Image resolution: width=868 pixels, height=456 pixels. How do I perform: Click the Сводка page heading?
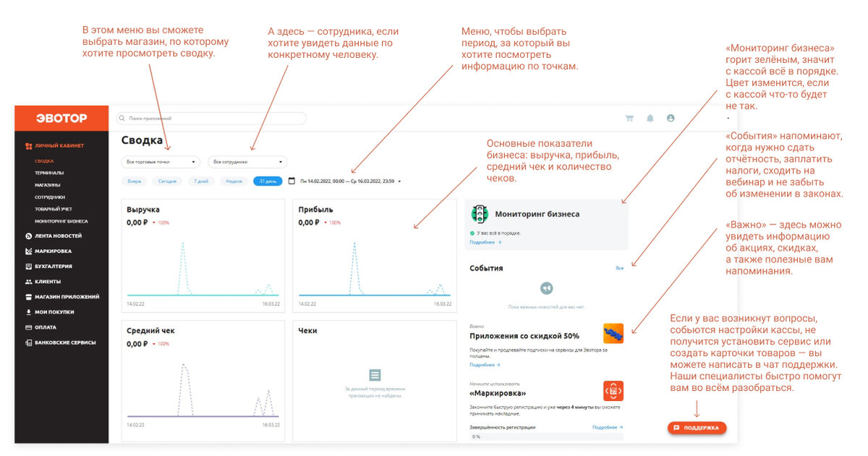tap(142, 140)
